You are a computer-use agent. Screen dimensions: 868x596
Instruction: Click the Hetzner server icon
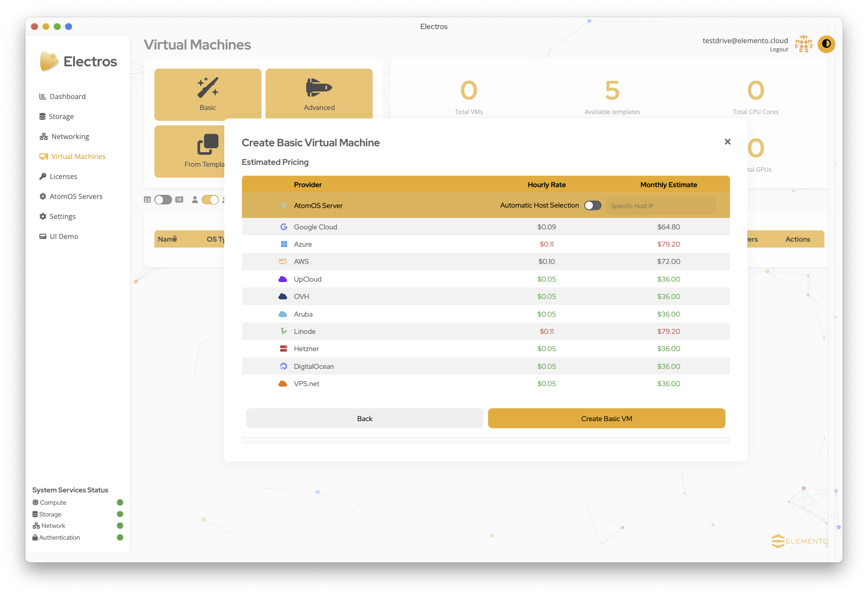(x=284, y=348)
